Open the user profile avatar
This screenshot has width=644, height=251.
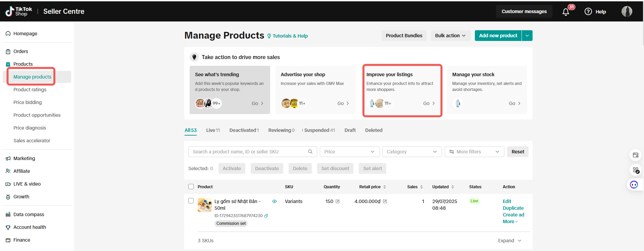click(x=627, y=11)
